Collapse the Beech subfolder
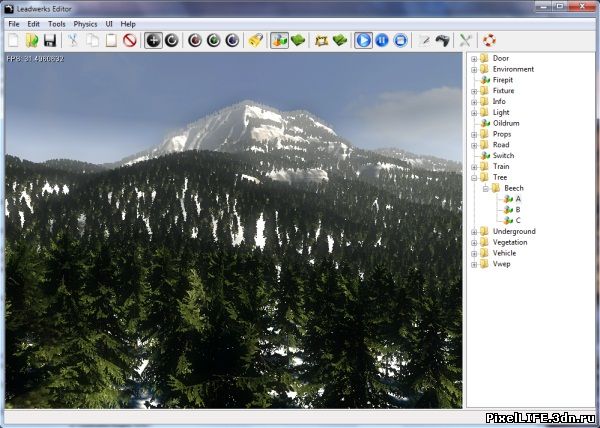The height and width of the screenshot is (428, 600). [486, 189]
